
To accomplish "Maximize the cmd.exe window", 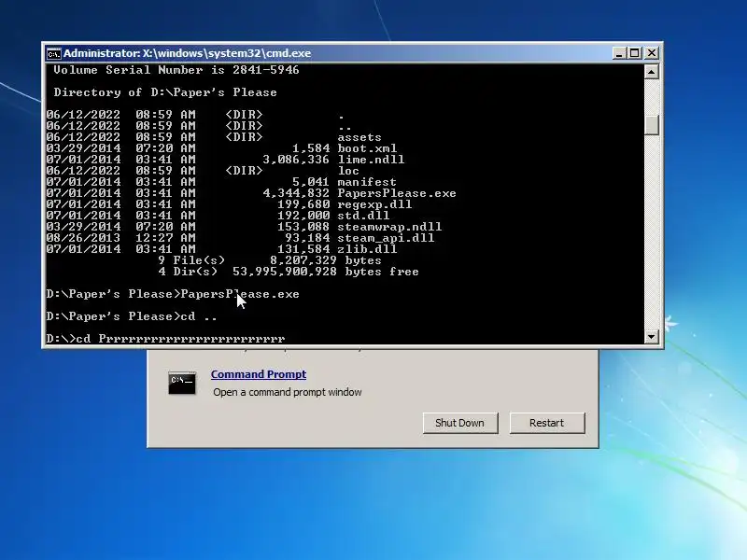I will click(635, 53).
